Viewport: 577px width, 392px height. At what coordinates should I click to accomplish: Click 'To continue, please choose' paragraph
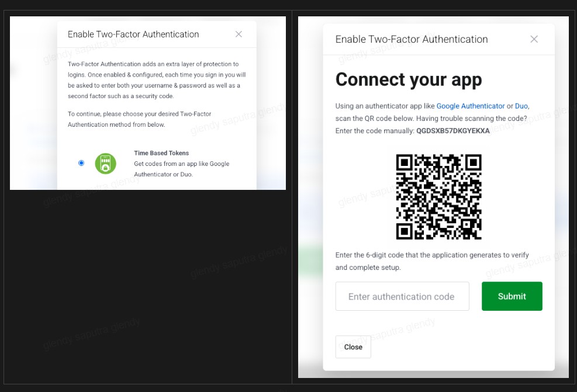(140, 119)
